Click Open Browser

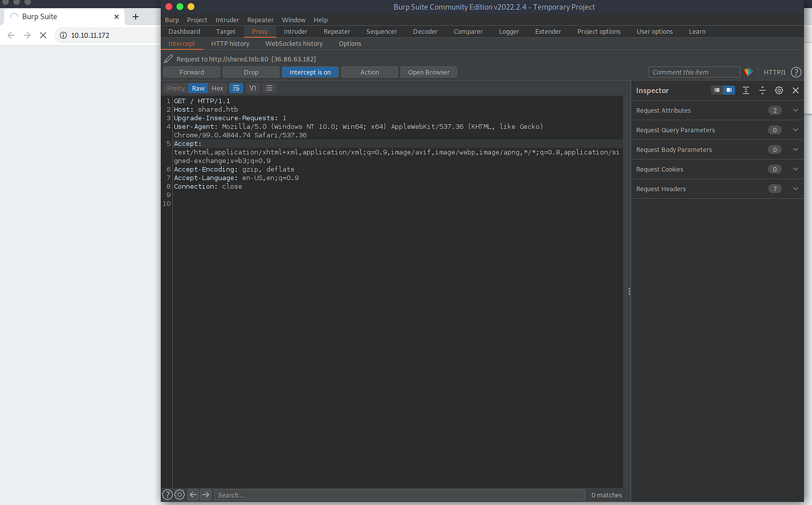pyautogui.click(x=428, y=72)
